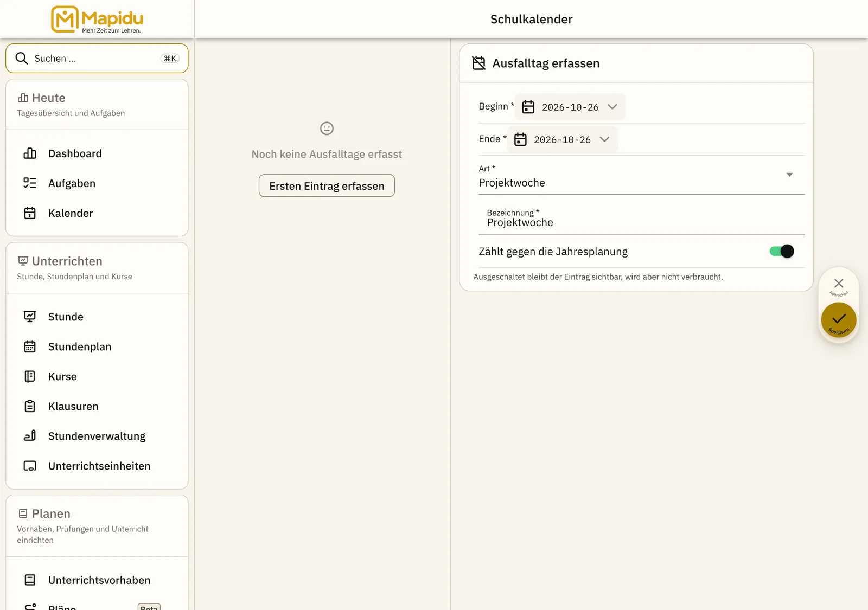Click the Kurse notebook icon
Viewport: 868px width, 610px height.
pyautogui.click(x=30, y=376)
